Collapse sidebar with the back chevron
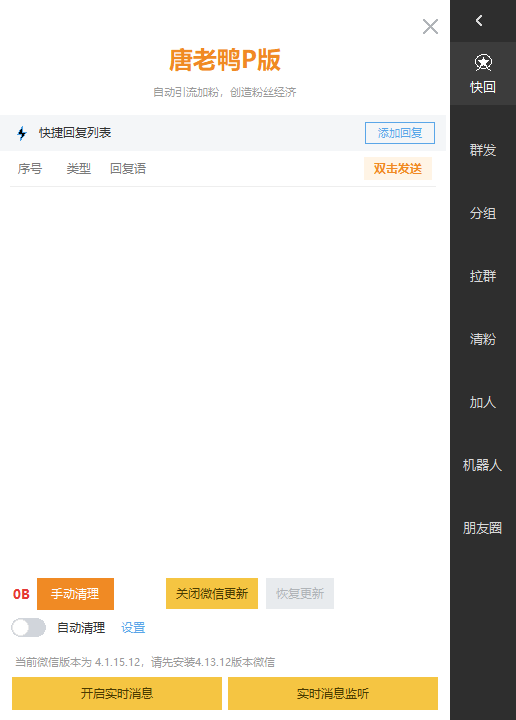The image size is (516, 720). click(x=479, y=21)
